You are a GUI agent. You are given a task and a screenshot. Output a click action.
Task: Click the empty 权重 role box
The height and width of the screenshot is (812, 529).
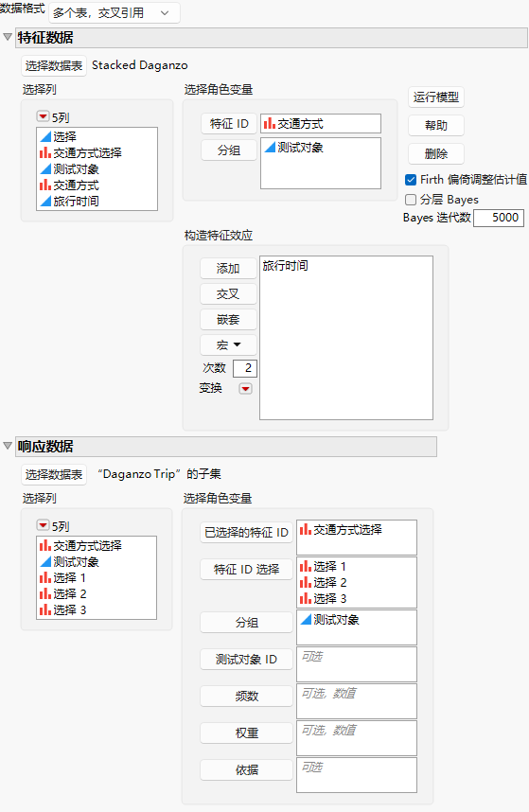coord(356,738)
